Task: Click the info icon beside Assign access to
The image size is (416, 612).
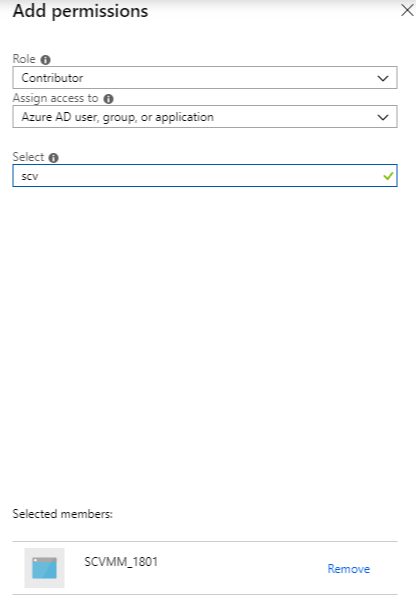Action: (x=108, y=99)
